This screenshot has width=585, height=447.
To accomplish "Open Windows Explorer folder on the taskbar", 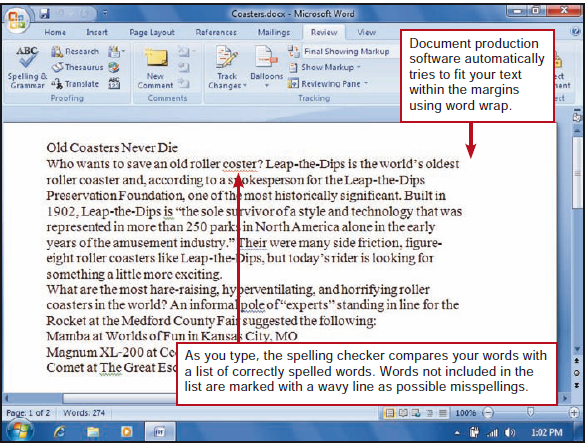I will point(93,432).
